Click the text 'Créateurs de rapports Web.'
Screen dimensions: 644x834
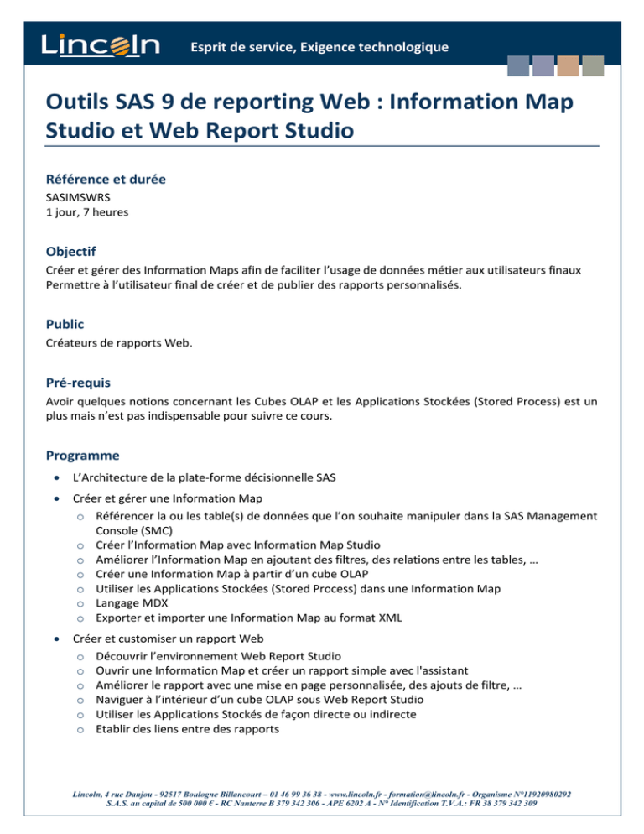click(119, 343)
